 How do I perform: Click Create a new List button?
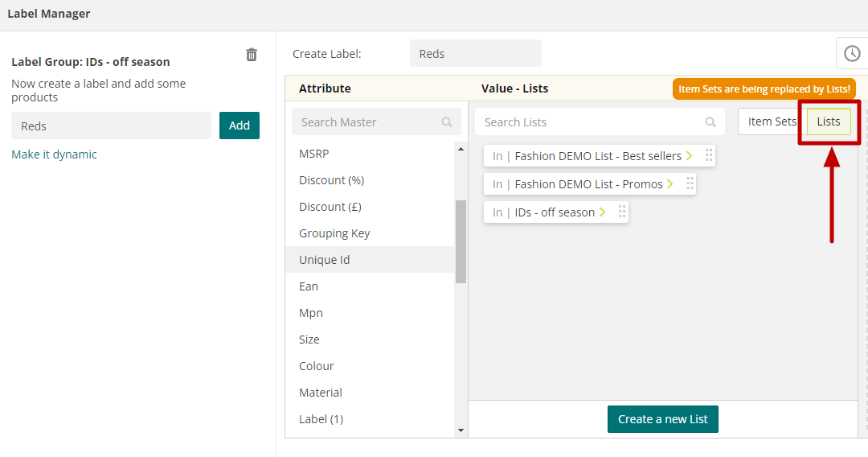coord(663,419)
